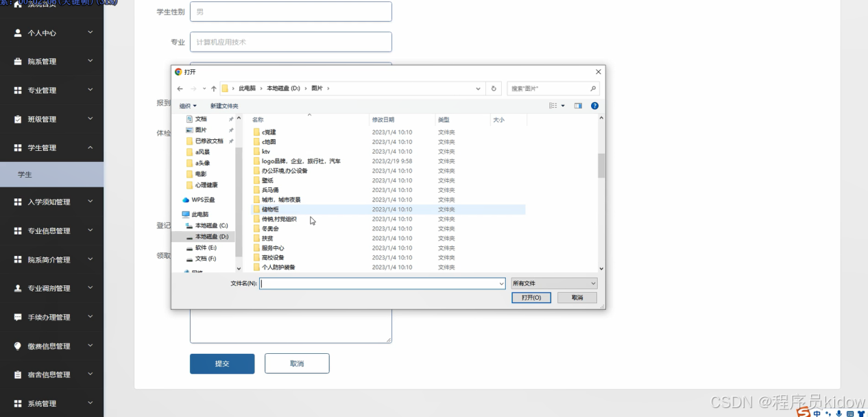
Task: Click the 缴费信息管理 bulb icon
Action: pos(18,346)
